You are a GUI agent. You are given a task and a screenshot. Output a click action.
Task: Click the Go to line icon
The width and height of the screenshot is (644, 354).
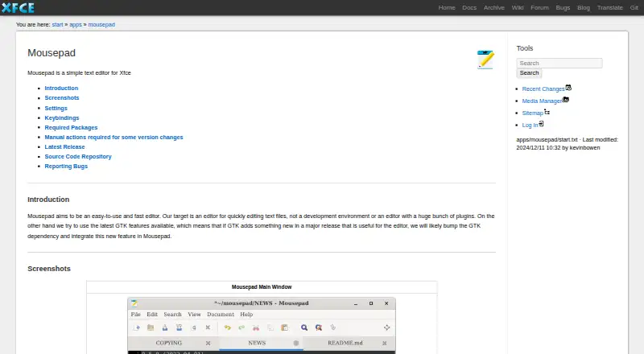(x=332, y=327)
